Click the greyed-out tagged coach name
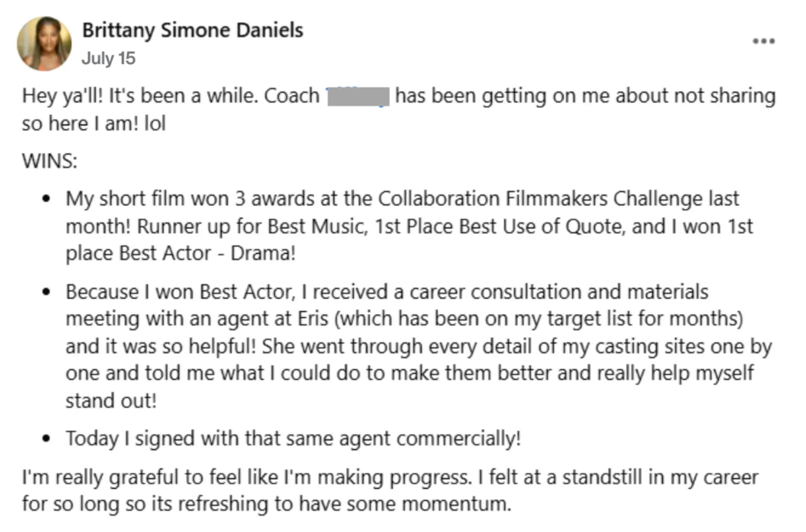806x532 pixels. tap(358, 97)
